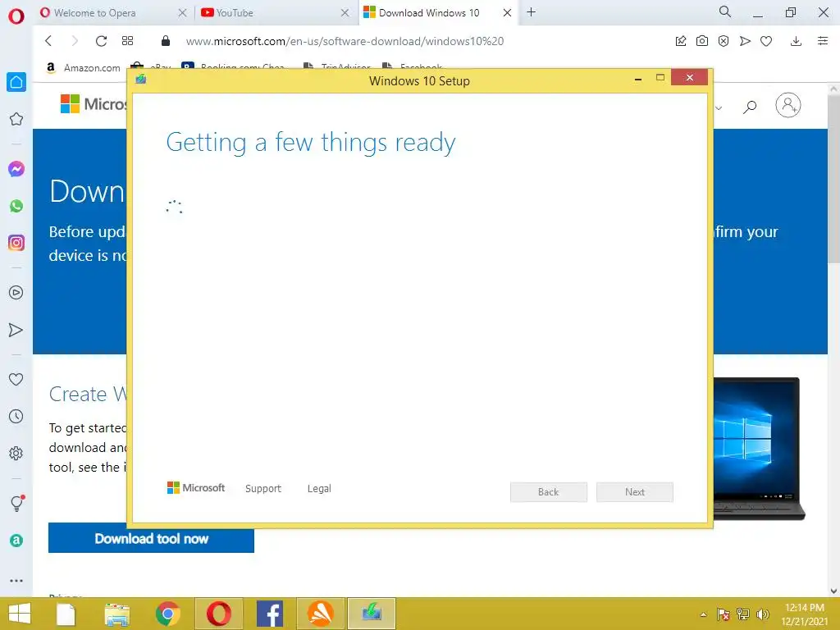840x630 pixels.
Task: Minimize the Windows 10 Setup window
Action: click(637, 79)
